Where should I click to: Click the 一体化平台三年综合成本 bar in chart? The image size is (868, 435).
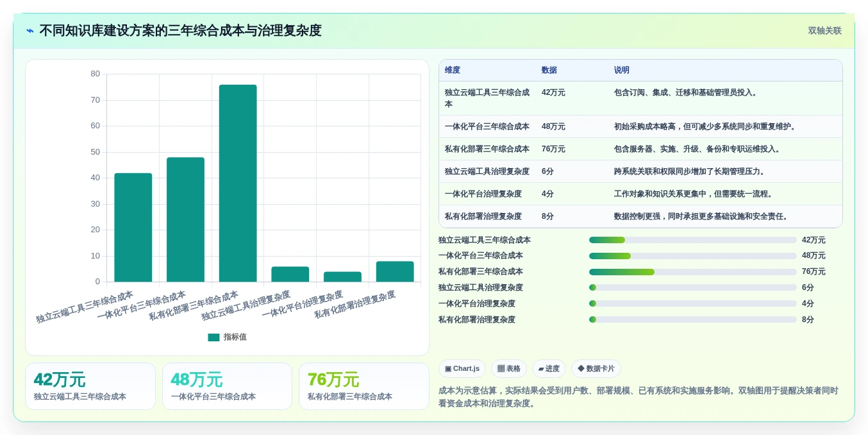tap(185, 219)
